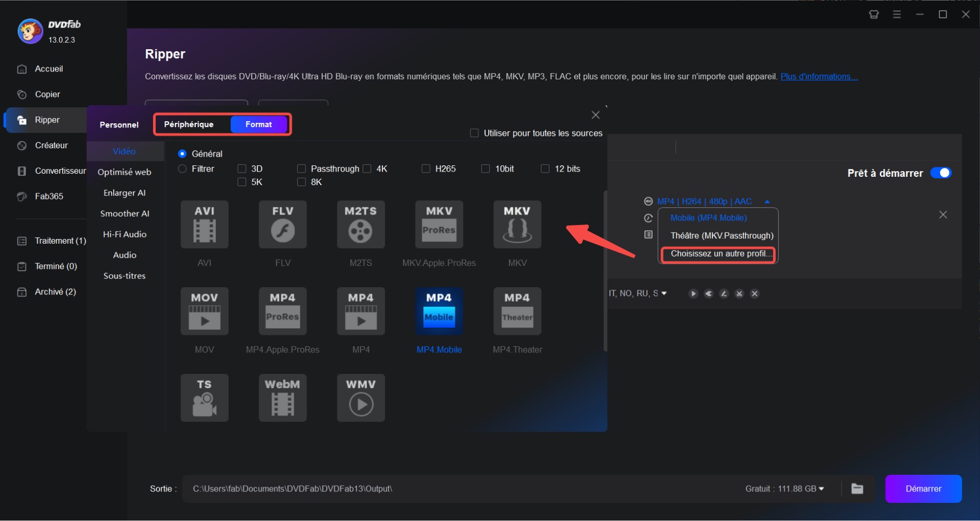This screenshot has width=980, height=521.
Task: Choose the MKV format icon
Action: 517,224
